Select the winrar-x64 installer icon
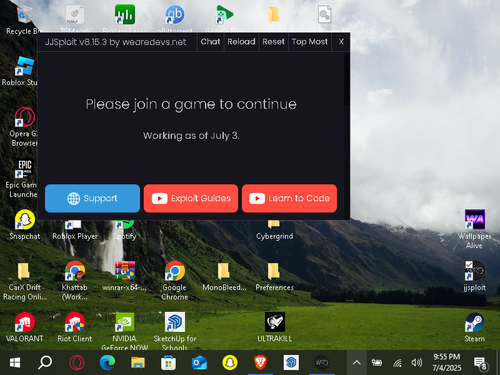The height and width of the screenshot is (375, 500). [124, 276]
